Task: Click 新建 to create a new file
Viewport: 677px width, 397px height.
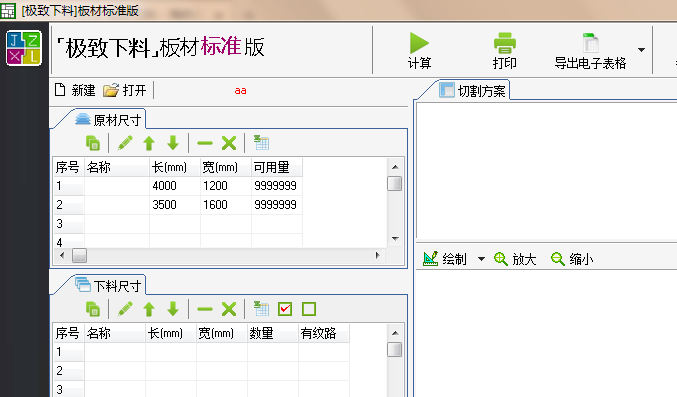Action: [75, 90]
